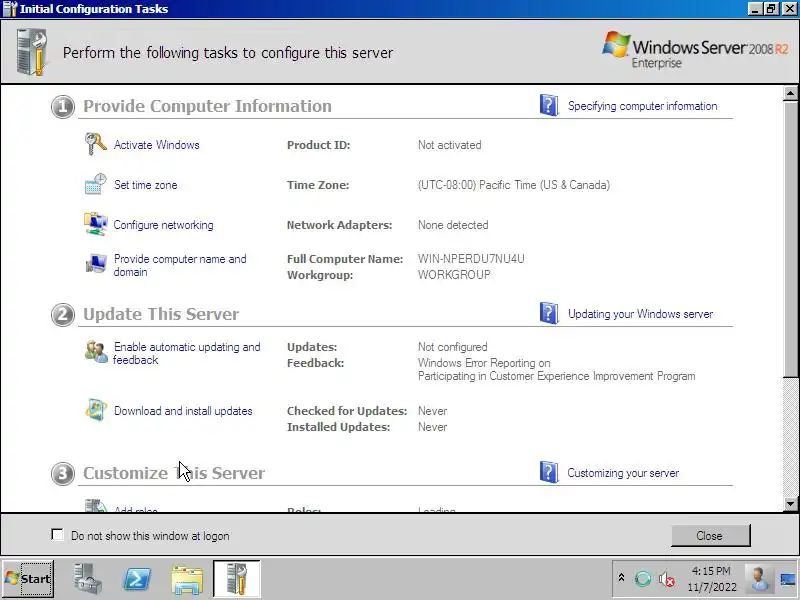Click the scrollbar down arrow
Screen dimensions: 800x600
click(790, 504)
